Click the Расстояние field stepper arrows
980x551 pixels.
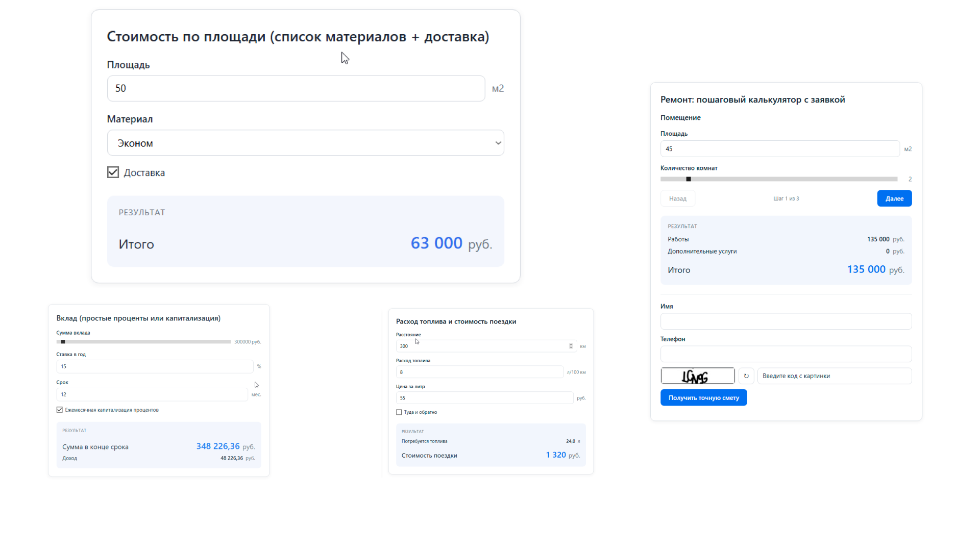pos(571,346)
